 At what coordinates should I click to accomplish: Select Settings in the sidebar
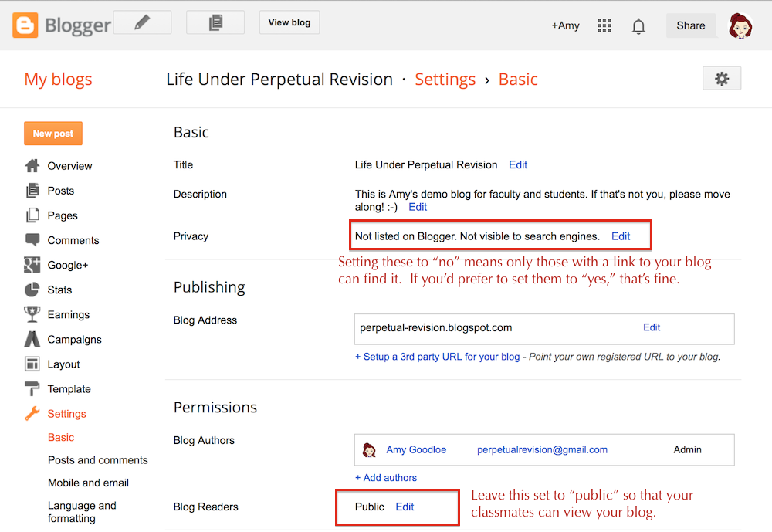point(66,414)
